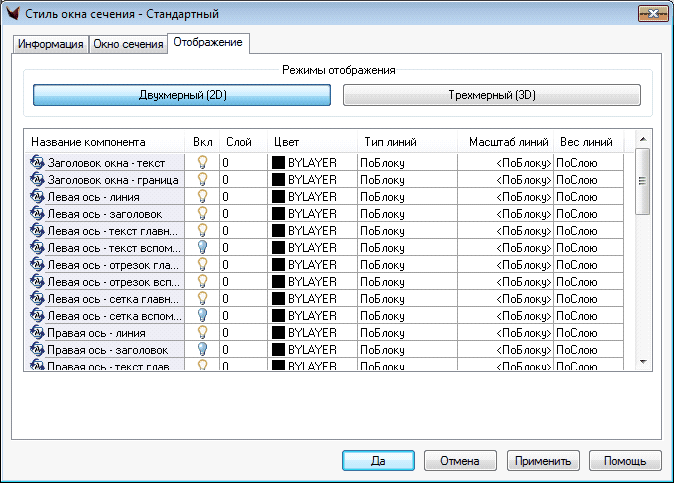Click the component icon for 'Правая ось - линия'
The width and height of the screenshot is (674, 483).
tap(38, 332)
